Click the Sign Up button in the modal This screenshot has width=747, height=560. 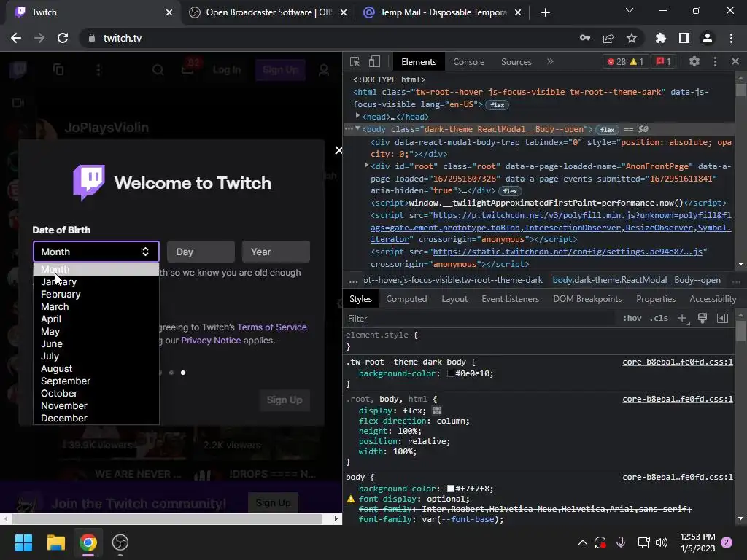[x=285, y=400]
